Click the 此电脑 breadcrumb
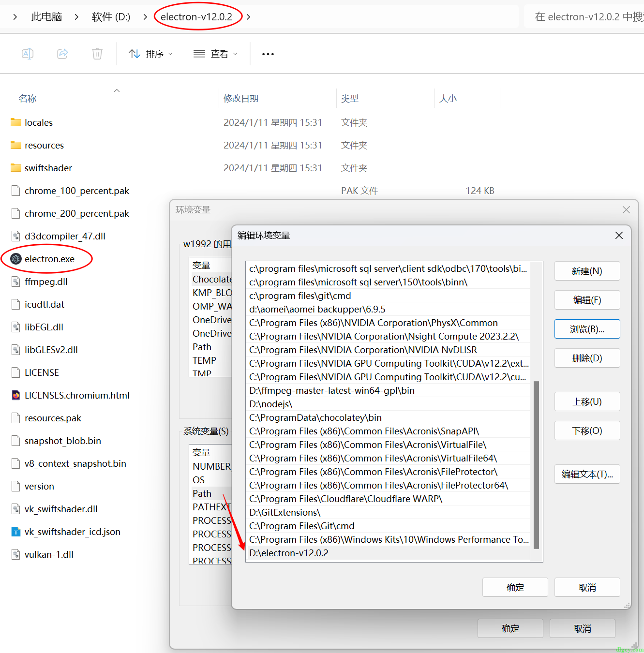Viewport: 644px width, 653px height. pos(47,17)
